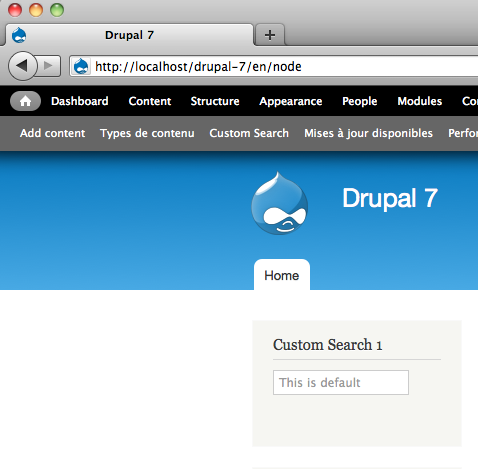The image size is (478, 469).
Task: Click the URL address bar
Action: click(x=273, y=66)
